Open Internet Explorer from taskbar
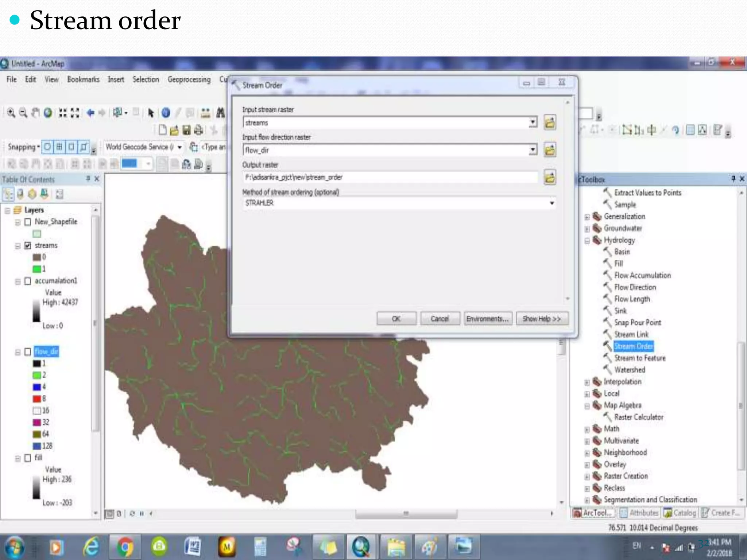The height and width of the screenshot is (560, 747). pyautogui.click(x=91, y=547)
